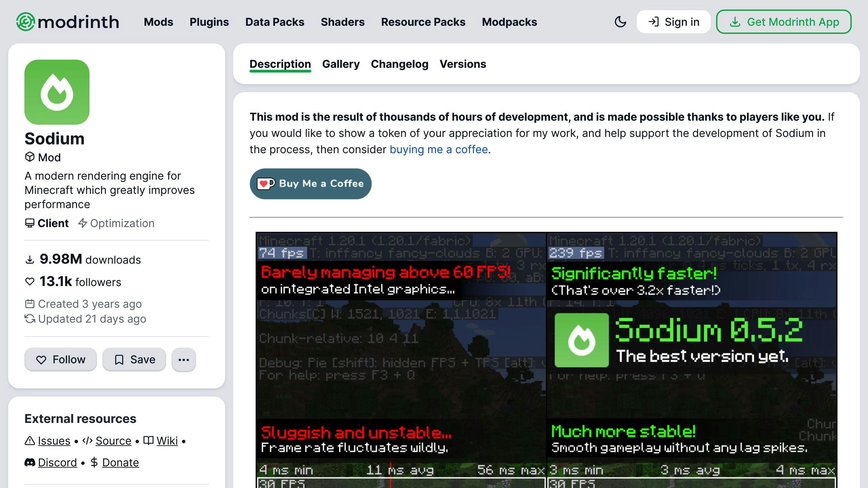
Task: Open the Changelog tab
Action: pos(399,64)
